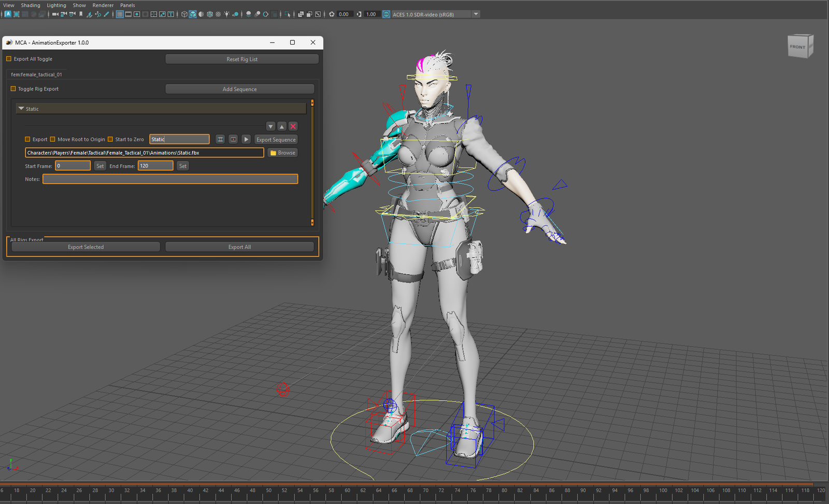
Task: Click the Add Sequence button
Action: pyautogui.click(x=240, y=89)
